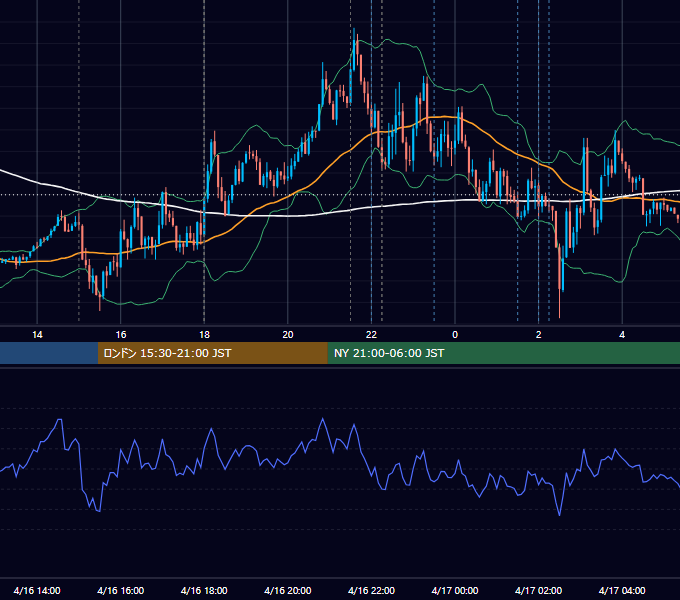
Task: Click the NY 21:00-06:00 JST session bar
Action: (503, 353)
